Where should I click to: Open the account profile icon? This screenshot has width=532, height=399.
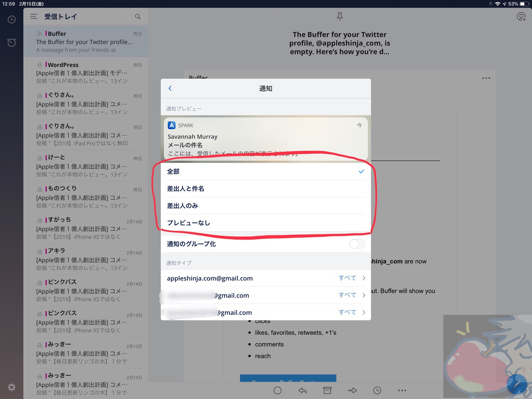521,17
